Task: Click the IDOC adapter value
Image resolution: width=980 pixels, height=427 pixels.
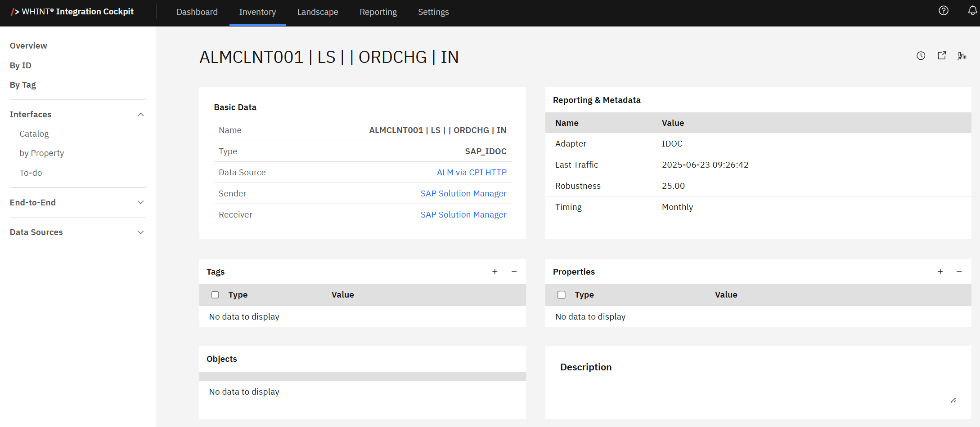Action: pos(672,144)
